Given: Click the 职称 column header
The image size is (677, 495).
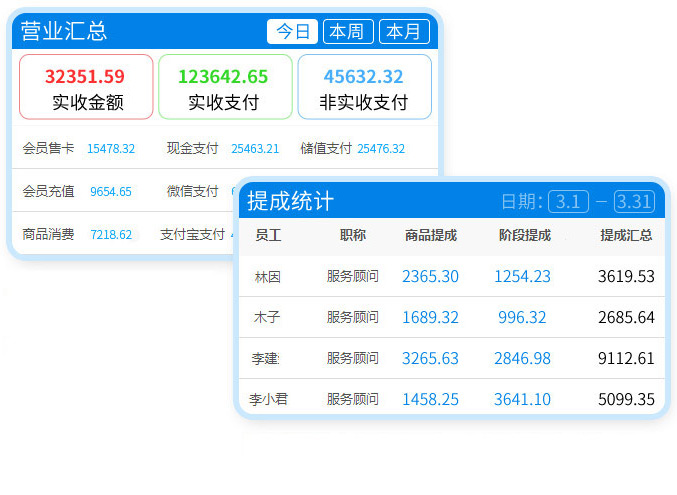Looking at the screenshot, I should point(353,235).
